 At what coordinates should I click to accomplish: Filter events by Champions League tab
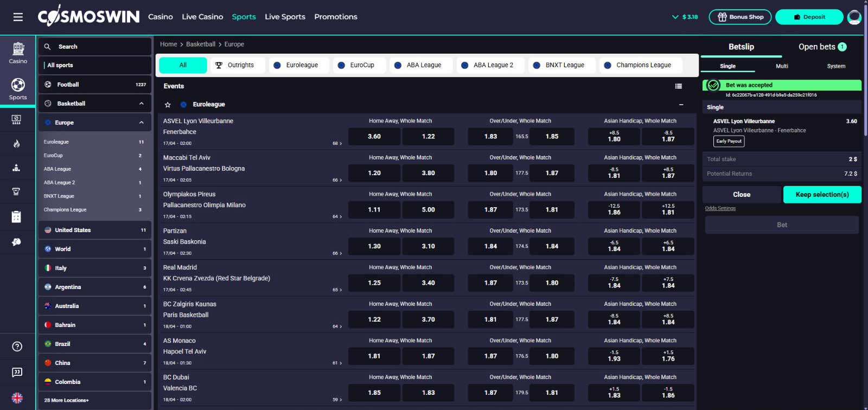tap(641, 65)
